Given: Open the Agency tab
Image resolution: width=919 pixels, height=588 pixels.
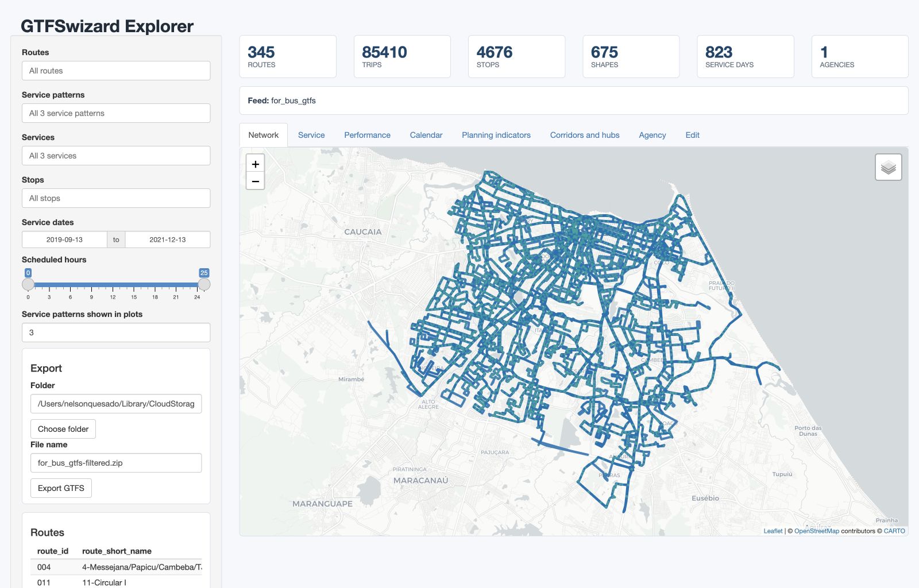Looking at the screenshot, I should click(652, 135).
